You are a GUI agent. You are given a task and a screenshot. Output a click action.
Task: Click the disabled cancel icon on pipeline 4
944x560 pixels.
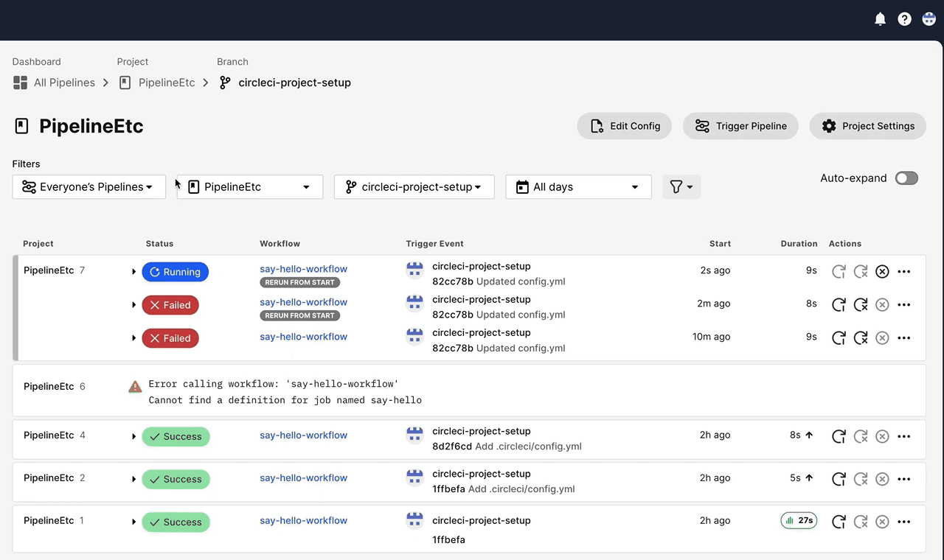tap(882, 436)
